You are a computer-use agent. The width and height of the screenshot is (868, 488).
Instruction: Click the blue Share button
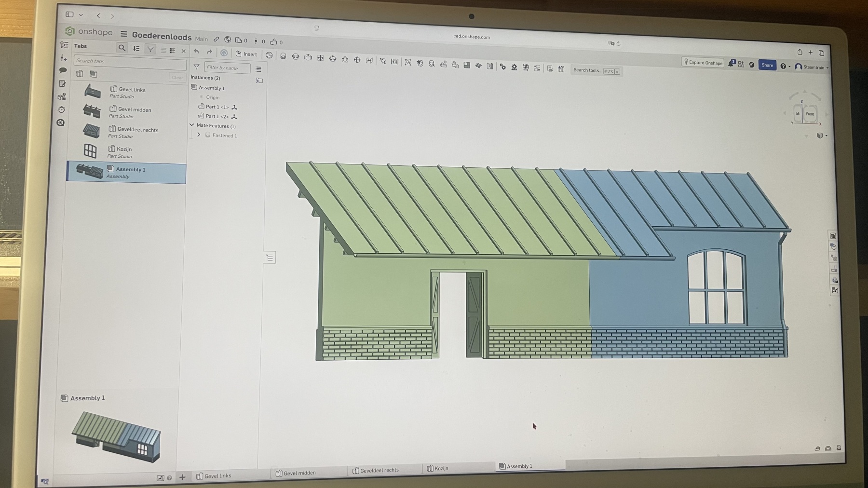click(767, 65)
